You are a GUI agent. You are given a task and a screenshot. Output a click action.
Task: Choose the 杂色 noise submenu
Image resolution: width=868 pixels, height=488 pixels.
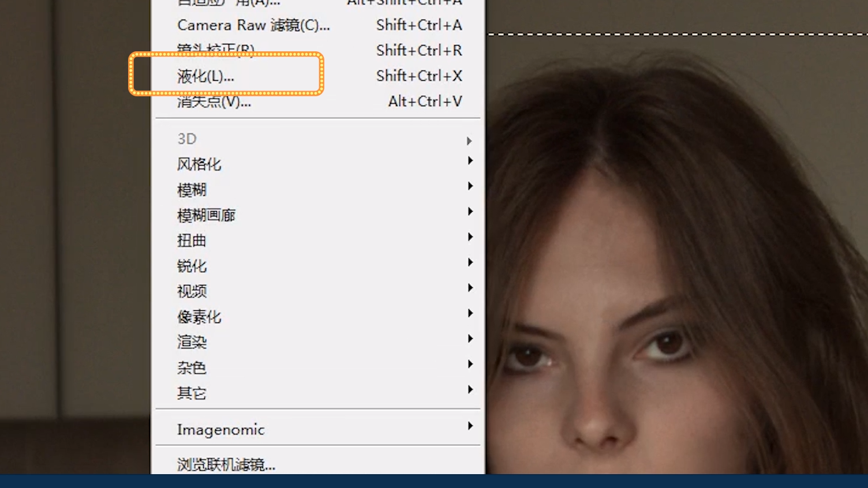[192, 367]
